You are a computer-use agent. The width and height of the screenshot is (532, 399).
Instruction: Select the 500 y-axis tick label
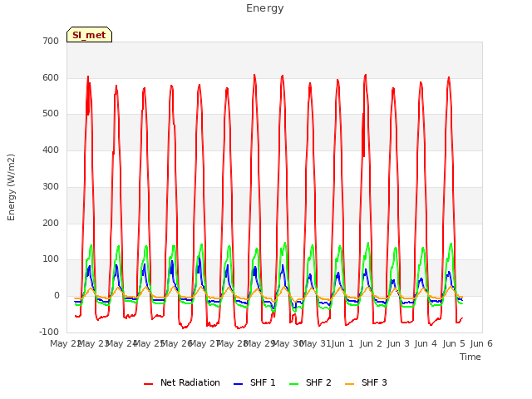click(51, 114)
